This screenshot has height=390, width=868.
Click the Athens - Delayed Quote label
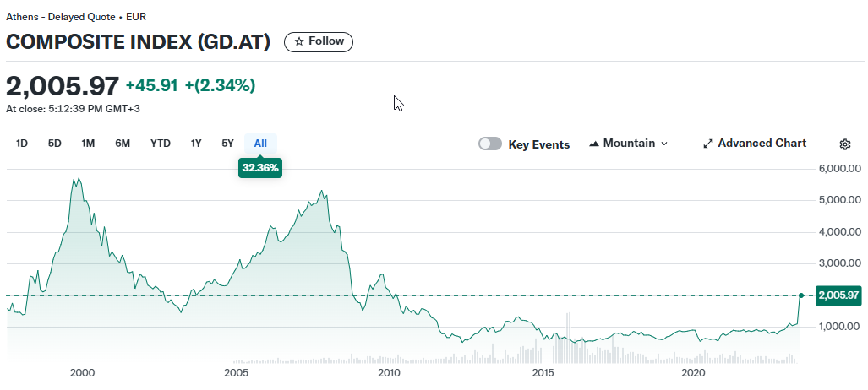point(60,17)
